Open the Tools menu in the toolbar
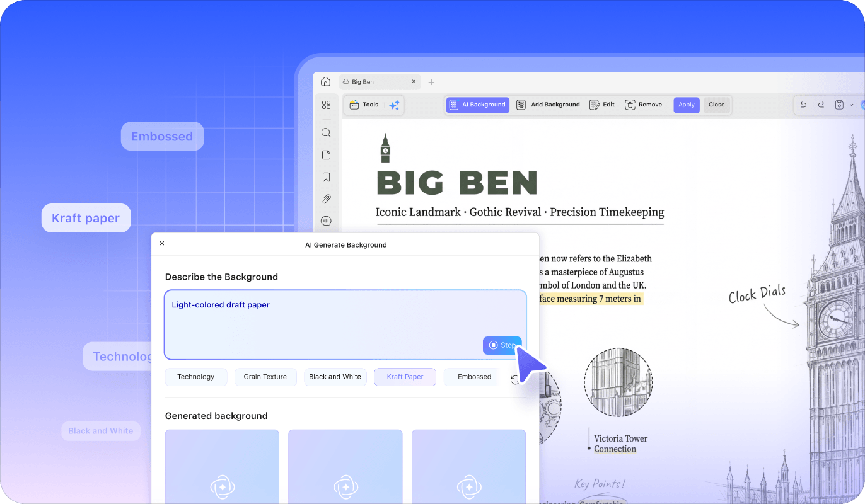Viewport: 865px width, 504px height. coord(364,105)
